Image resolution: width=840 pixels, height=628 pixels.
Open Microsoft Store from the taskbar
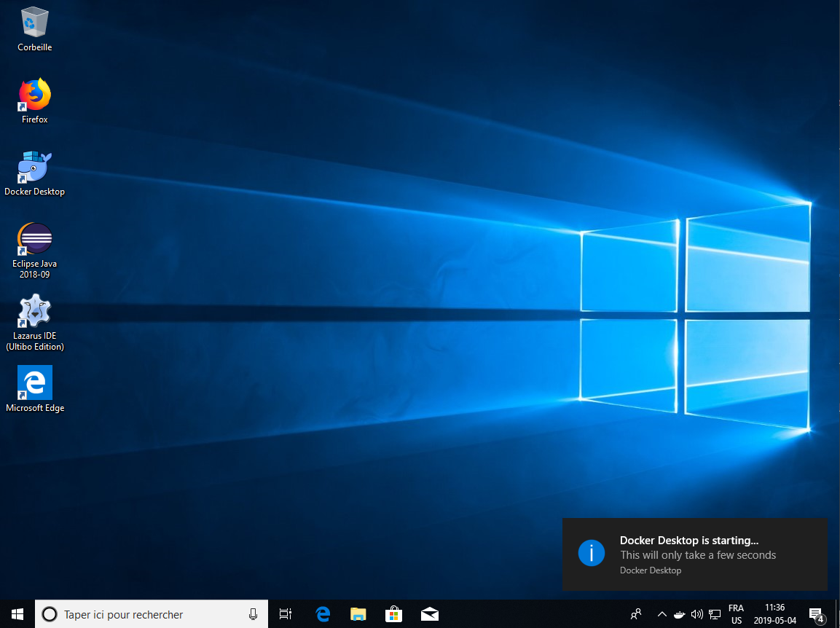(393, 614)
